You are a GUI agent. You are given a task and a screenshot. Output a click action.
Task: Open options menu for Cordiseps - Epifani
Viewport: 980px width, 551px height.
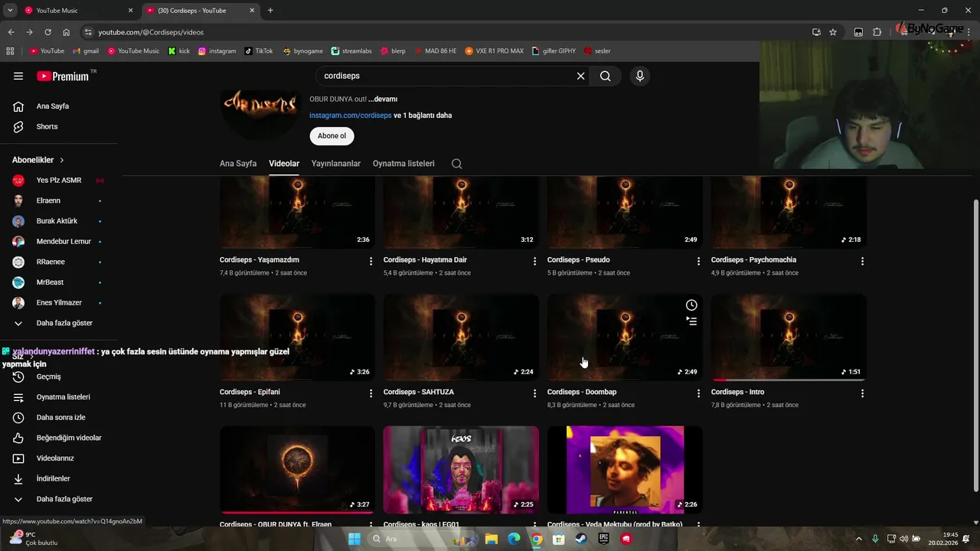[371, 393]
